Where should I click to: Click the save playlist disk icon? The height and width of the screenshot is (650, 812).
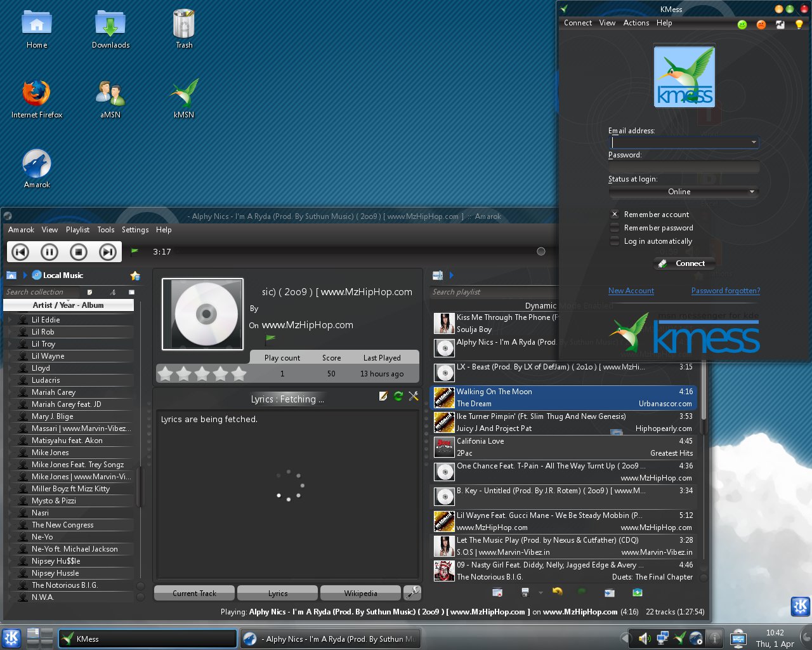click(x=525, y=592)
